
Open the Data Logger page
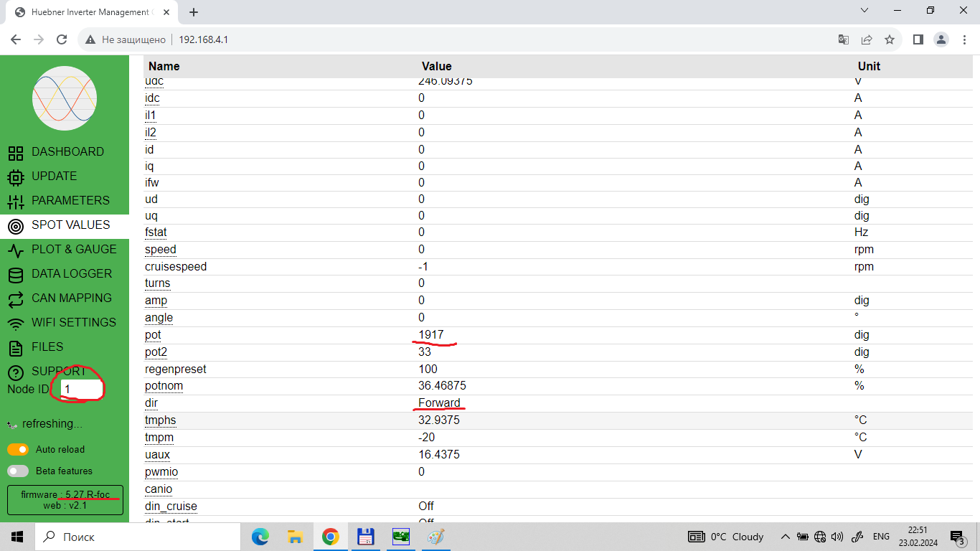(x=71, y=274)
